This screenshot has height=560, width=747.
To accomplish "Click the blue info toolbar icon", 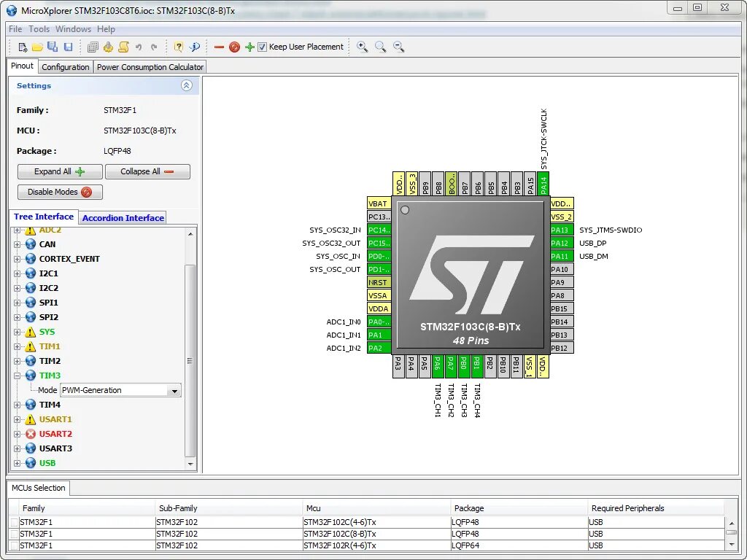I will coord(194,47).
